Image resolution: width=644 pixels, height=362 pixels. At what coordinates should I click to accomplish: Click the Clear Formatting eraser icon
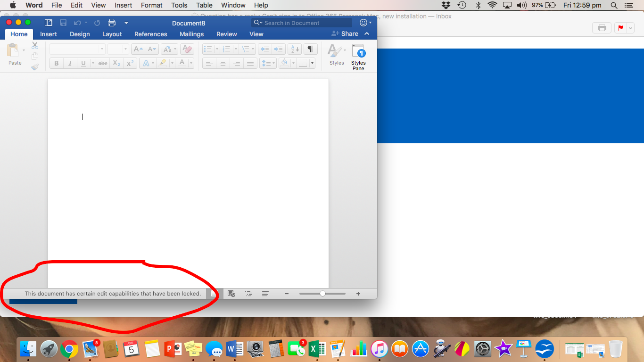[x=187, y=49]
